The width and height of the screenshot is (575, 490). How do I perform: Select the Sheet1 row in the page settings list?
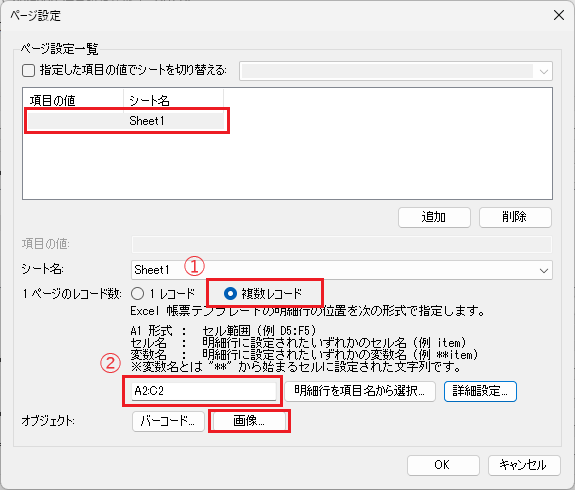point(126,121)
